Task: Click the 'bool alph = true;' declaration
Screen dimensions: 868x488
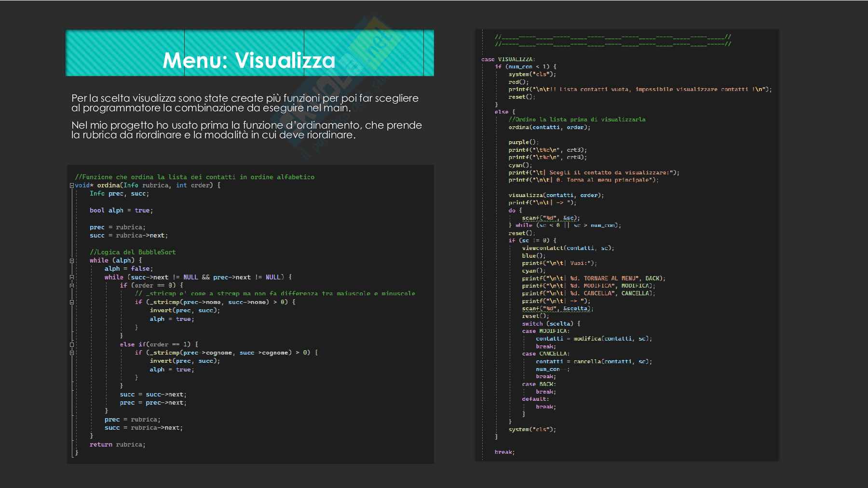Action: pos(121,211)
